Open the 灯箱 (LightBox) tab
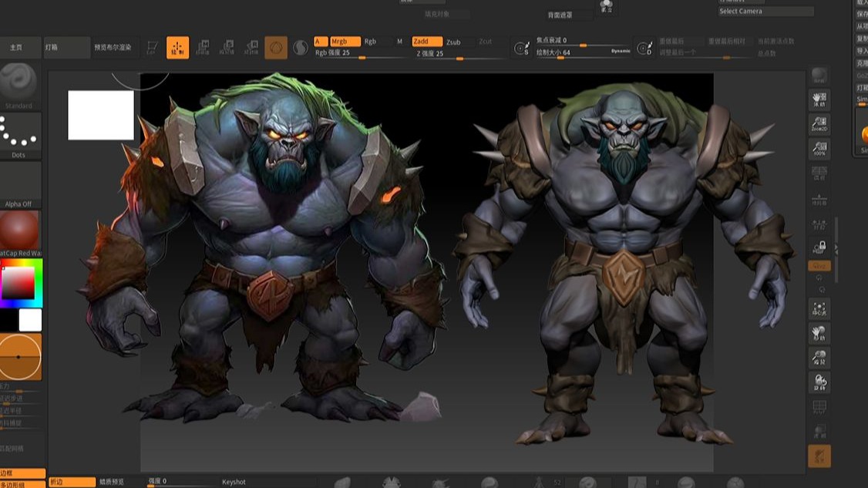This screenshot has height=488, width=868. 66,48
